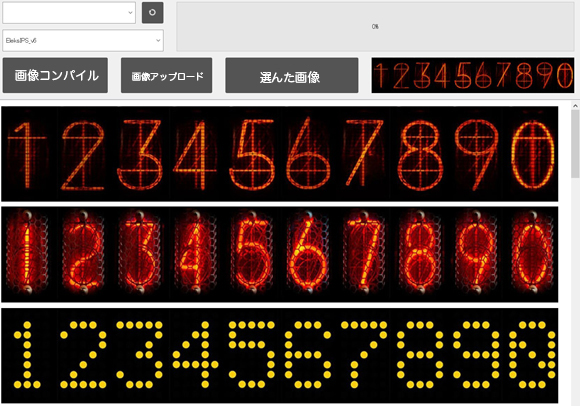Viewport: 580px width, 406px height.
Task: Click digit 1 in thin-line nixie set
Action: point(27,154)
